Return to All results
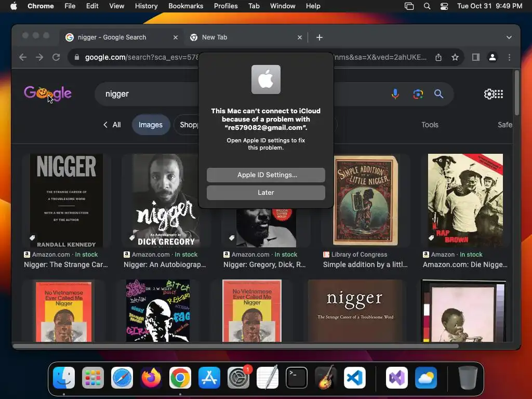The width and height of the screenshot is (532, 399). click(112, 125)
